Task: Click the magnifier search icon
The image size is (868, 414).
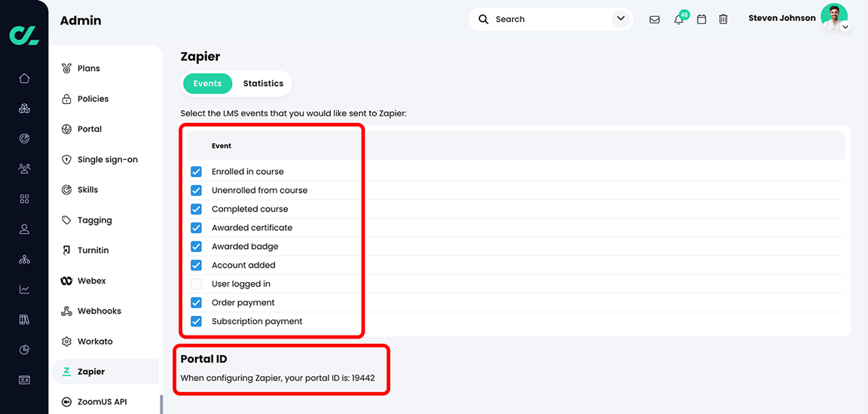Action: [x=483, y=20]
